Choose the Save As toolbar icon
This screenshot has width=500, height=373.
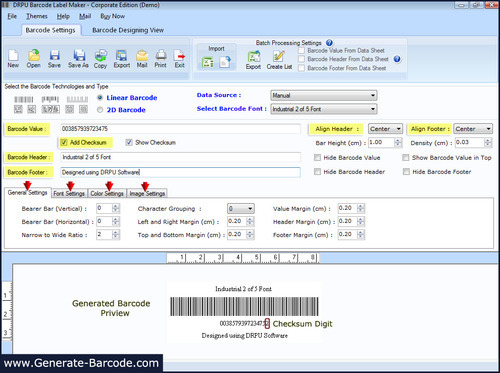pyautogui.click(x=78, y=58)
